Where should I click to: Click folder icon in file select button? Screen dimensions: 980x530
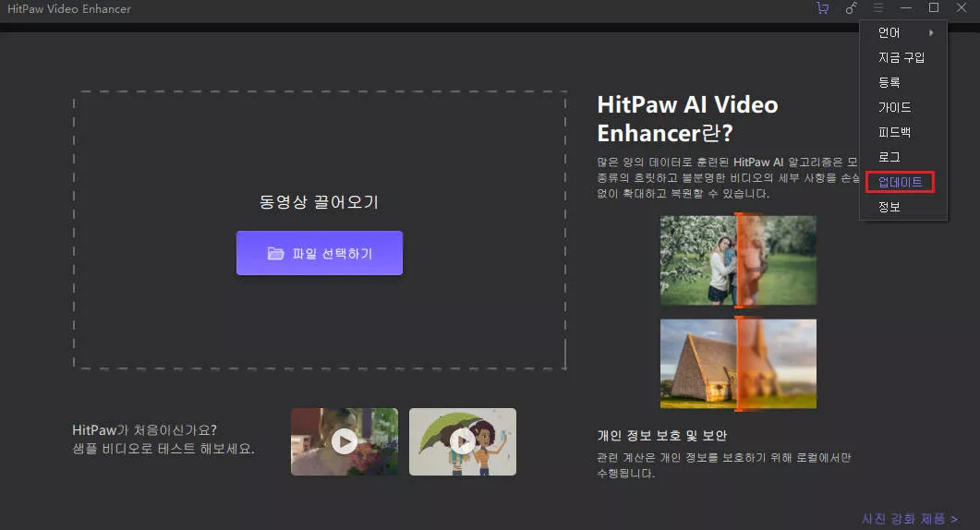(x=275, y=253)
